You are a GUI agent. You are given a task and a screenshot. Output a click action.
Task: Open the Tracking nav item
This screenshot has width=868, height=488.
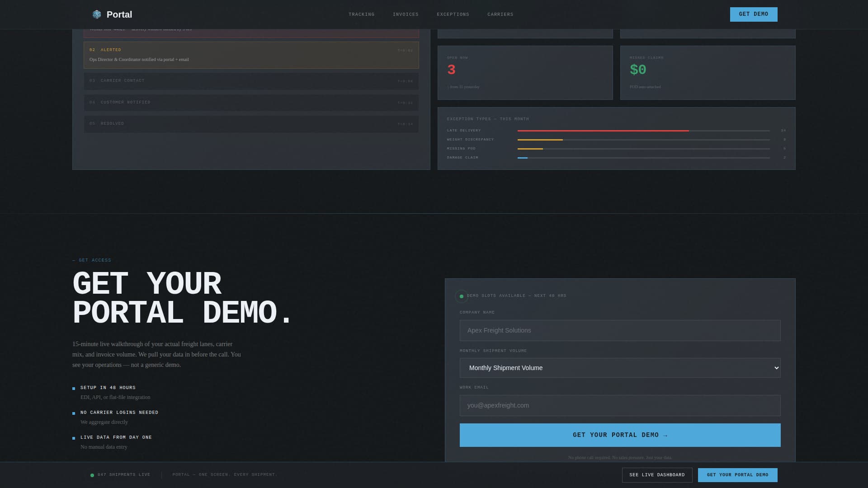coord(361,14)
